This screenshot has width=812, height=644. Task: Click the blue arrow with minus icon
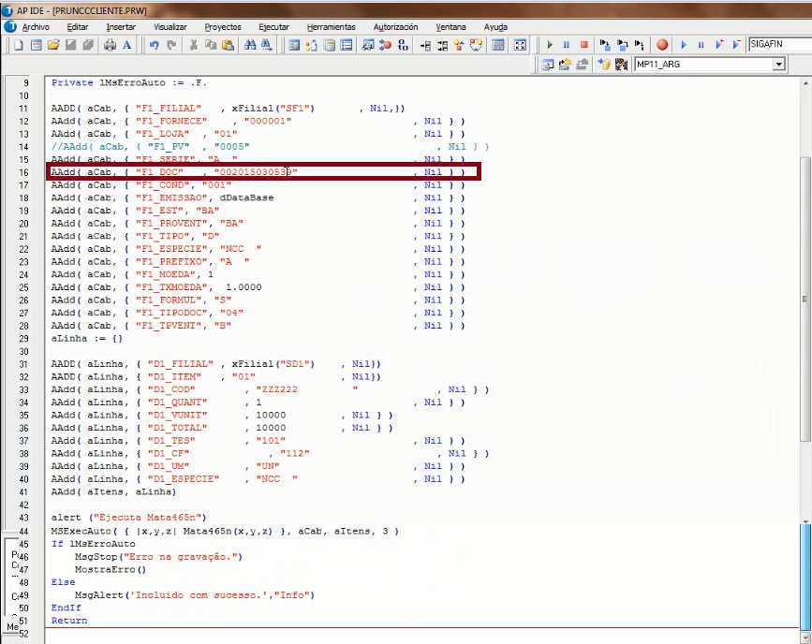click(x=736, y=45)
